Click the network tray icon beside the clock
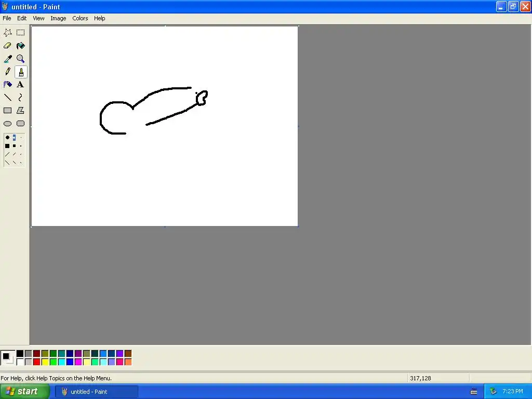Screen dimensions: 532x399 point(493,392)
